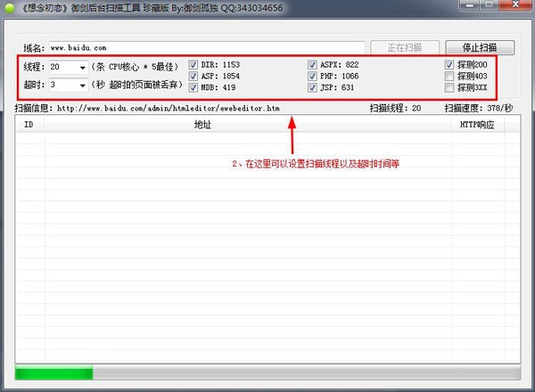535x392 pixels.
Task: Enable the 探测3XX checkbox
Action: click(x=449, y=87)
